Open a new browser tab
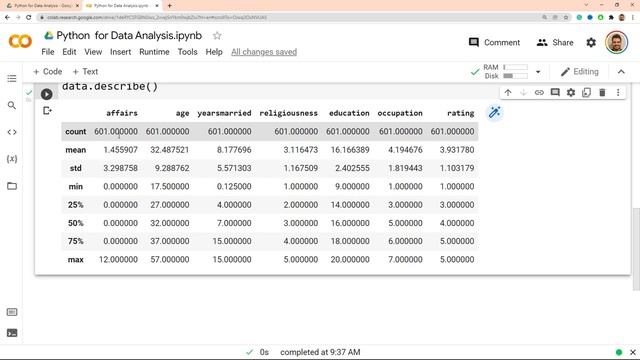 (x=169, y=6)
